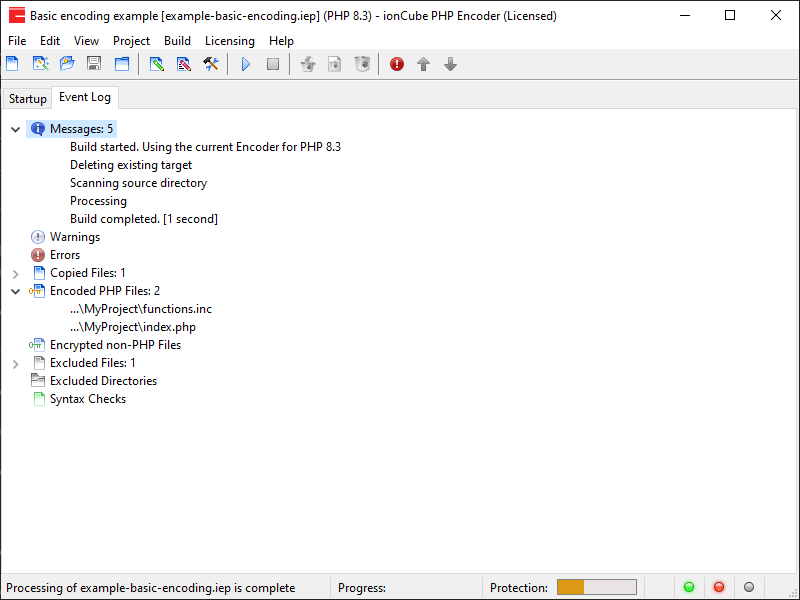Jump to previous item with up arrow
This screenshot has height=600, width=800.
[x=423, y=64]
